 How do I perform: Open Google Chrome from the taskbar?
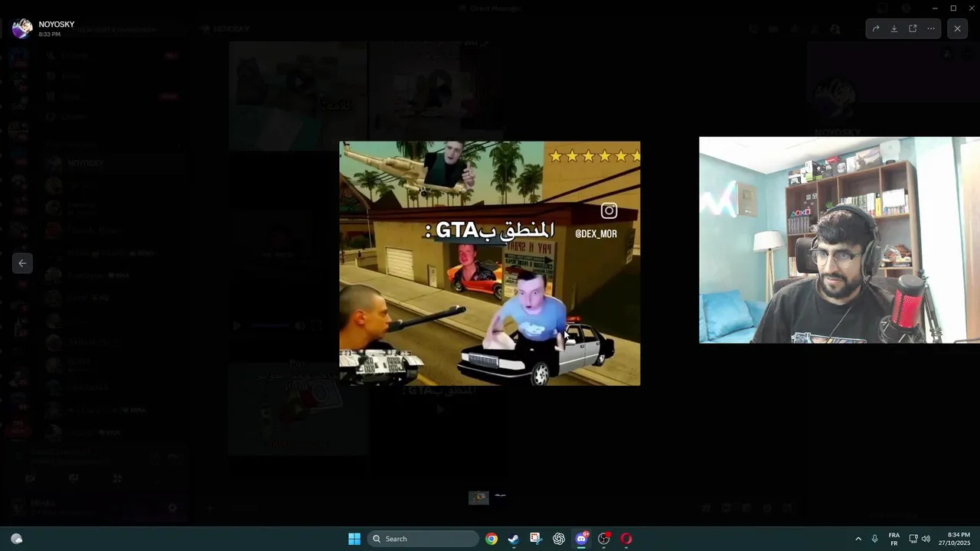492,539
